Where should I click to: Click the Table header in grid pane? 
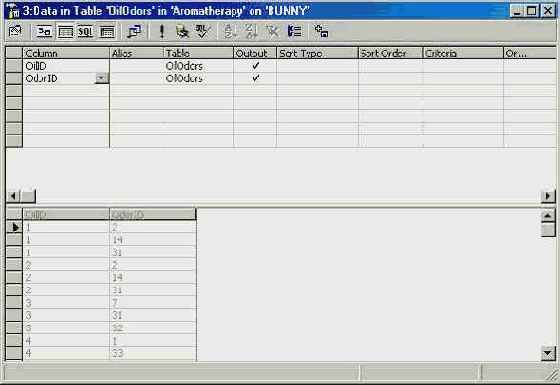pos(198,53)
